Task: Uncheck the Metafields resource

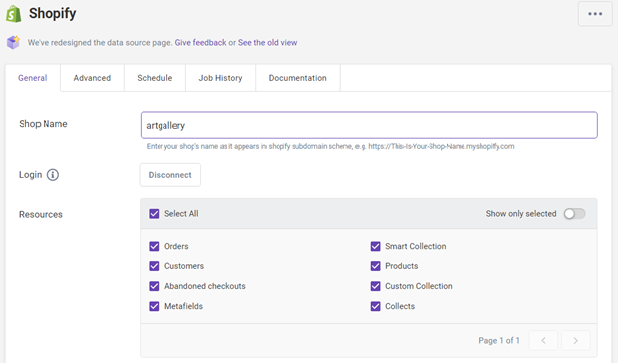Action: [154, 306]
